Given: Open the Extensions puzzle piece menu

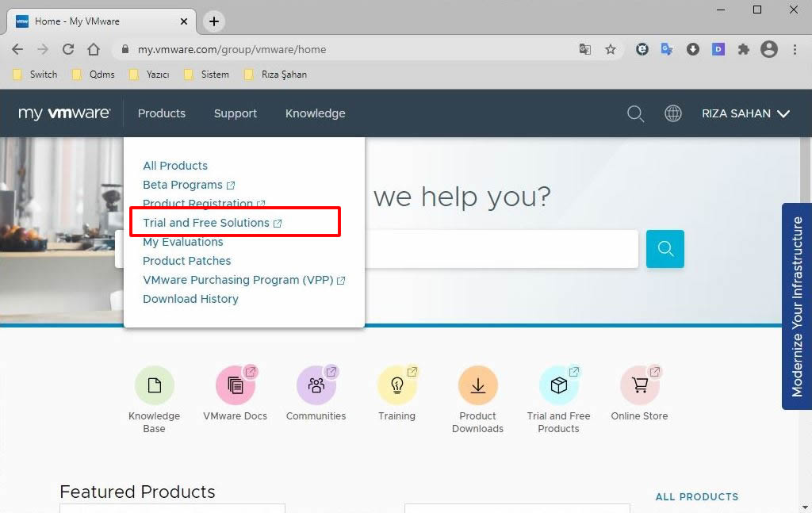Looking at the screenshot, I should coord(743,49).
